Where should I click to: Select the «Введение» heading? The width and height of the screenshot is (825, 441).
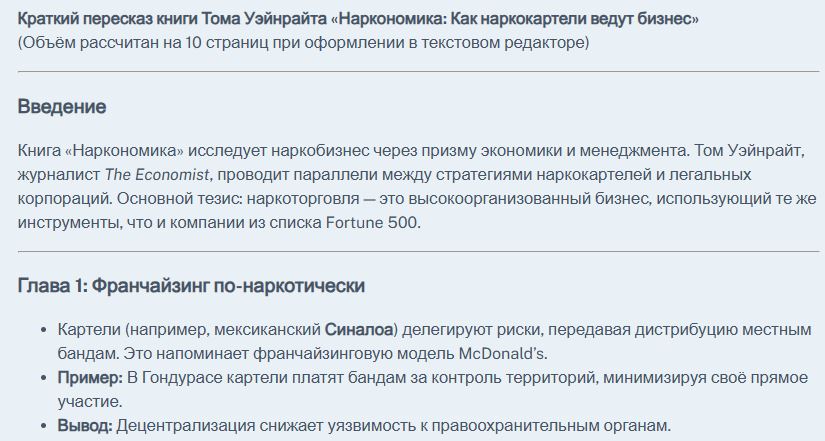click(x=62, y=107)
